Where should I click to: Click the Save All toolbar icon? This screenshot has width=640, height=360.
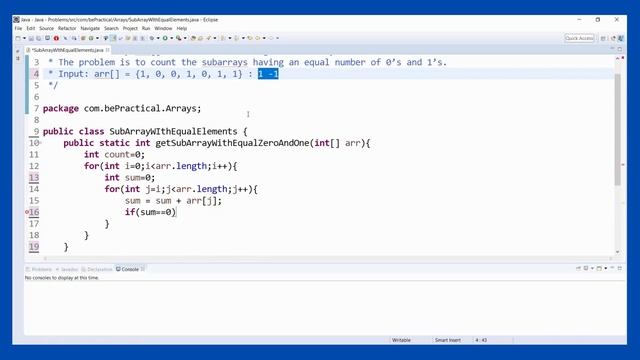[x=39, y=38]
